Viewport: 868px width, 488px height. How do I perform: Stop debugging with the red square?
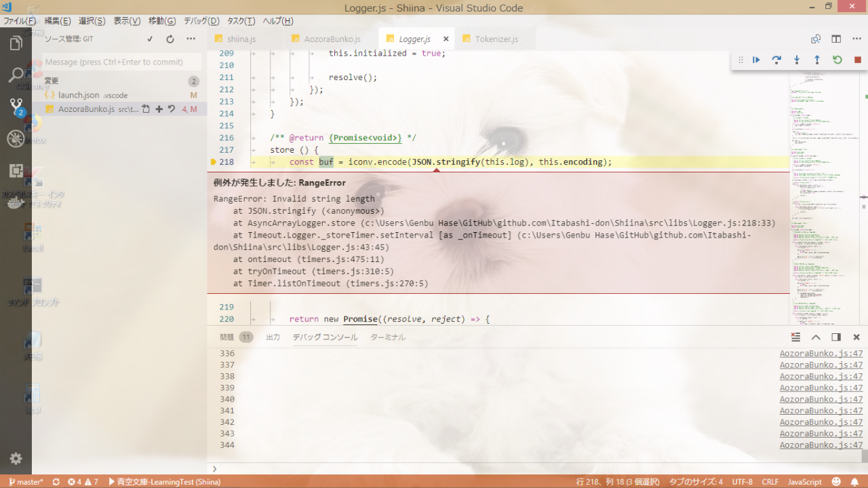(x=858, y=60)
